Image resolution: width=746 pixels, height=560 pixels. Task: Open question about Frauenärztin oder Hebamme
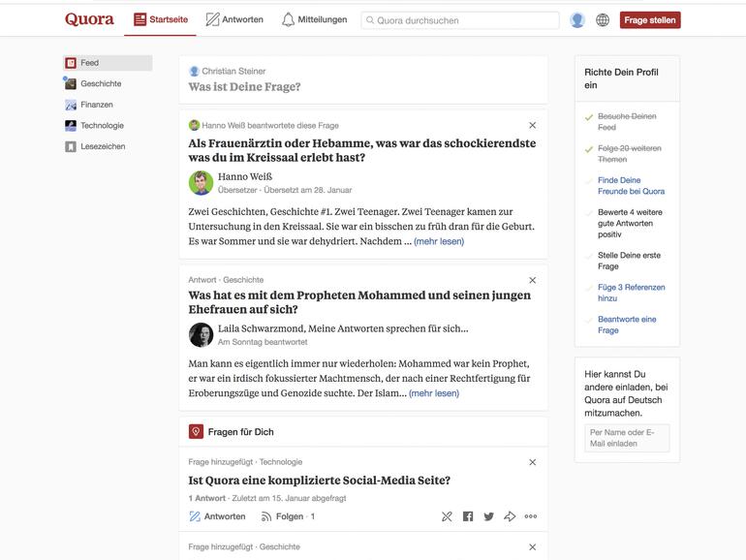point(362,150)
